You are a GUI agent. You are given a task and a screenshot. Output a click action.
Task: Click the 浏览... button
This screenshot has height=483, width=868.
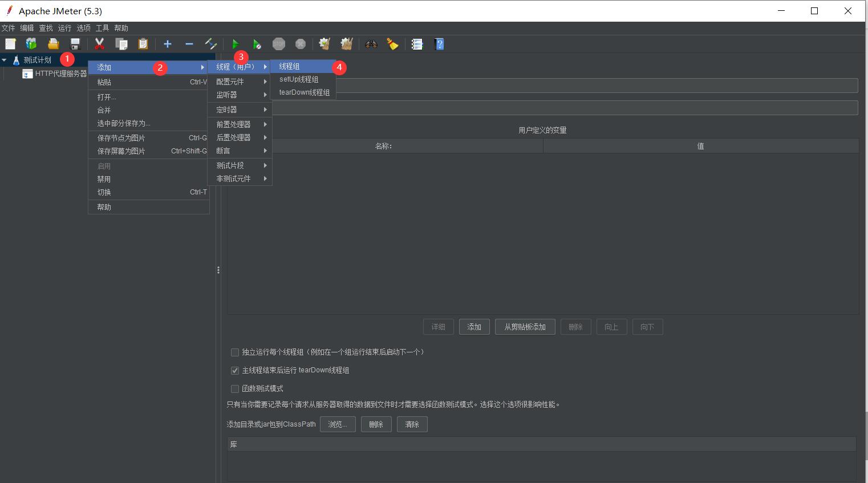tap(338, 424)
